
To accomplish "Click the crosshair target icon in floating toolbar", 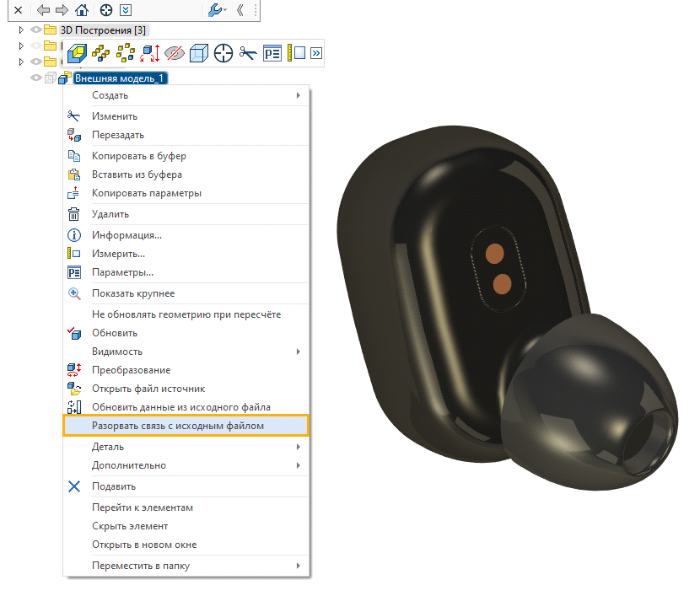I will pos(223,53).
